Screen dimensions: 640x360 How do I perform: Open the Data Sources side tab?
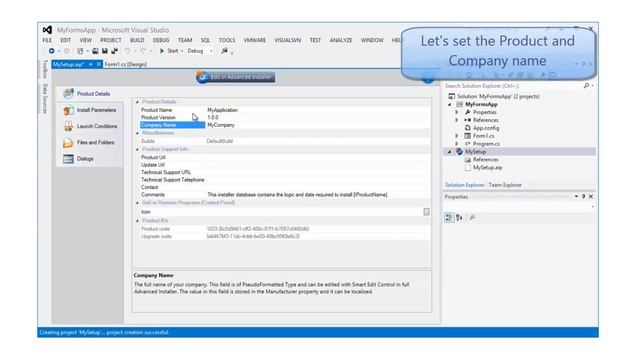(x=45, y=98)
